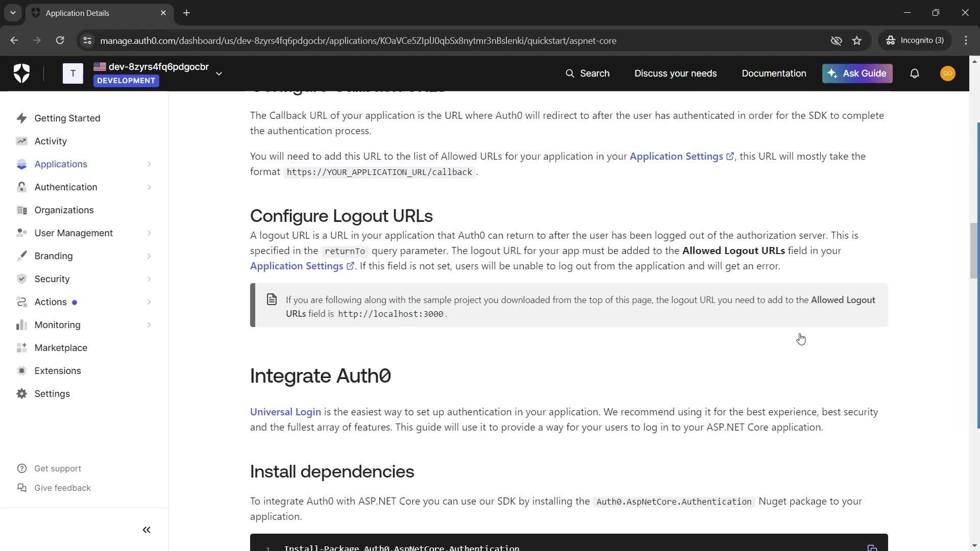Click the DEVELOPMENT environment badge
This screenshot has height=551, width=980.
126,81
